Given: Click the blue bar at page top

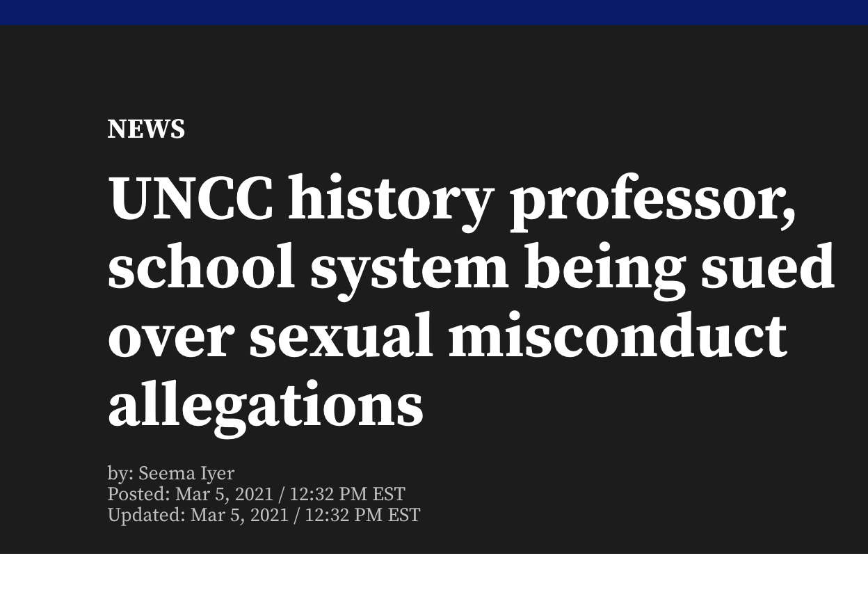Looking at the screenshot, I should pos(434,12).
